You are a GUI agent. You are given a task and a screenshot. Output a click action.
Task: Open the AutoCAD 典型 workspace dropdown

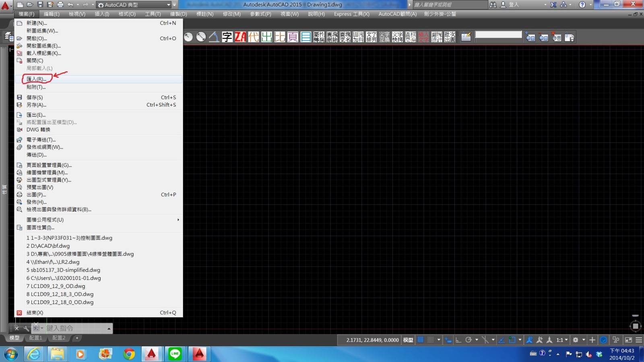click(134, 5)
